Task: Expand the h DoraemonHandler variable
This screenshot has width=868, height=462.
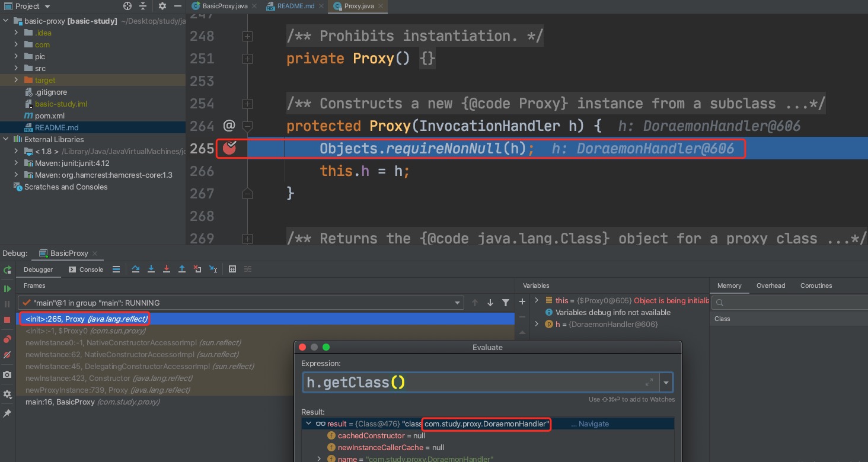Action: [537, 324]
